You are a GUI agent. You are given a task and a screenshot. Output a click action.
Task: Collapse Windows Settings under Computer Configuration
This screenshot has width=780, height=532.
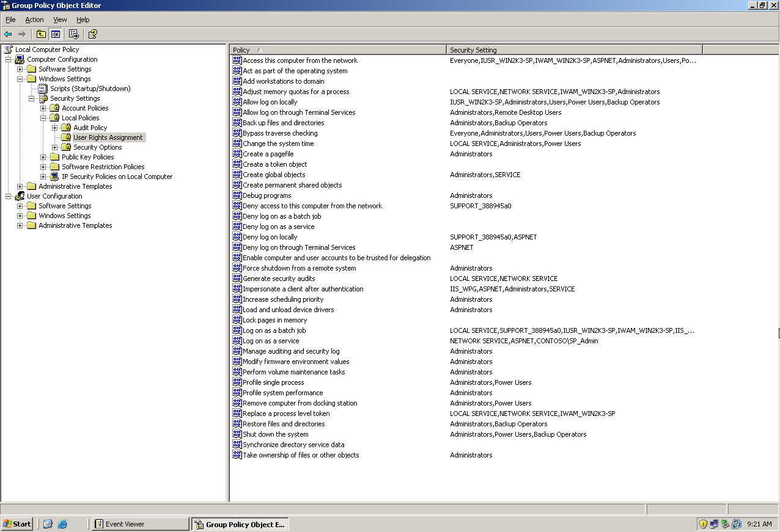[x=20, y=79]
